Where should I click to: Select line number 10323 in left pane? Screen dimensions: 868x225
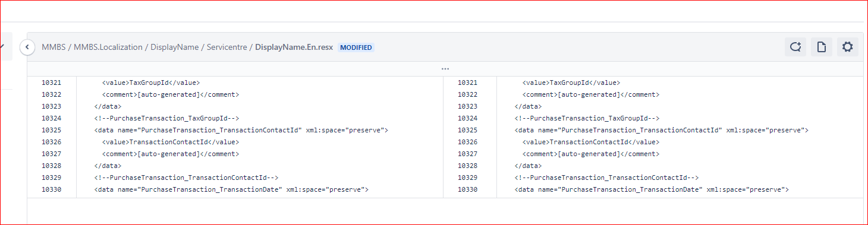point(51,106)
